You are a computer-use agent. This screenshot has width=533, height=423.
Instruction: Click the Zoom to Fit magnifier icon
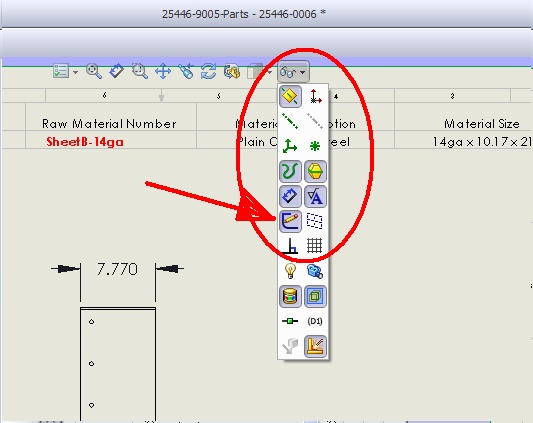(x=94, y=71)
